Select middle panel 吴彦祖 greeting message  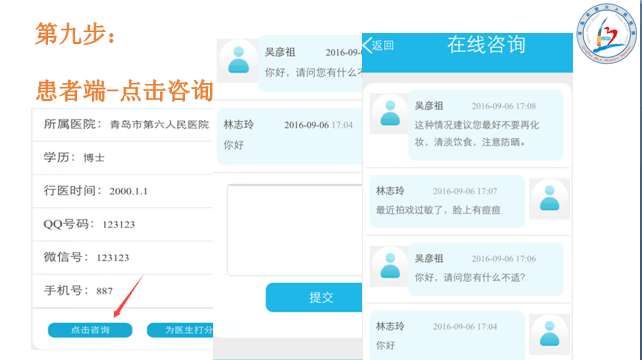310,63
